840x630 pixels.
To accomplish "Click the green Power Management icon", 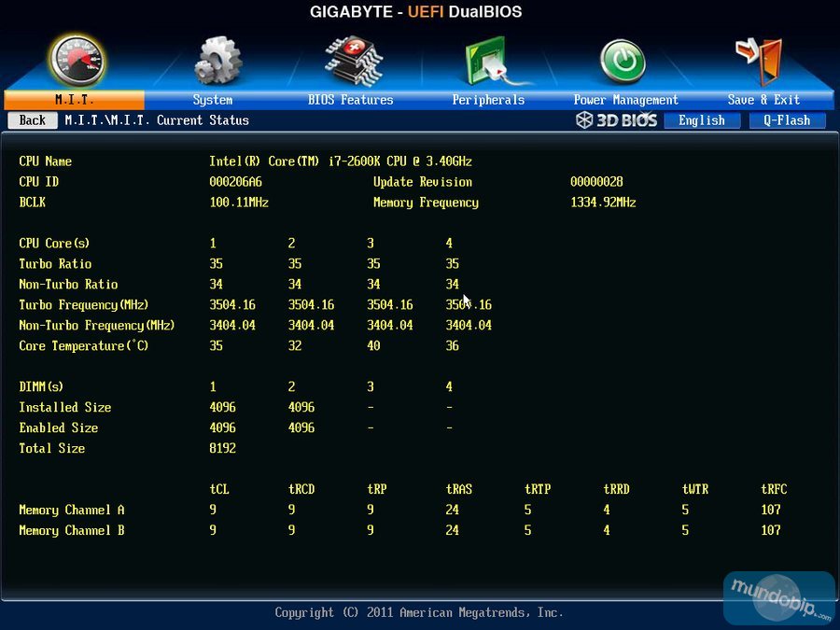I will coord(623,62).
